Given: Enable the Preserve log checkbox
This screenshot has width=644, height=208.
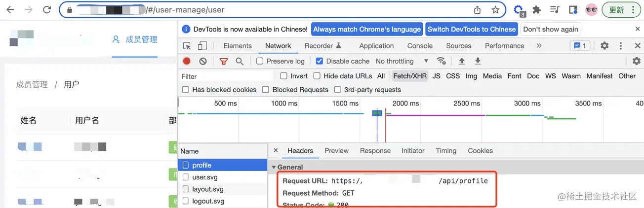Looking at the screenshot, I should 260,61.
